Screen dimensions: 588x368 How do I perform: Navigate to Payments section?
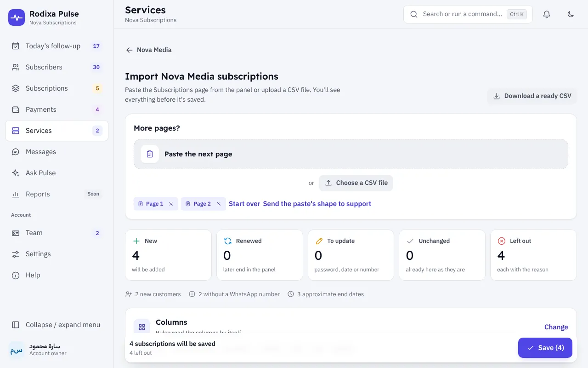point(57,109)
